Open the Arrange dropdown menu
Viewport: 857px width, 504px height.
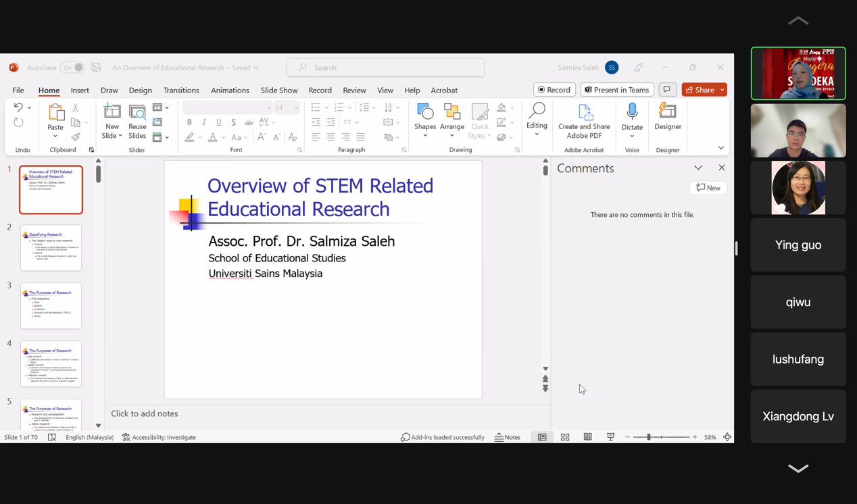point(451,135)
